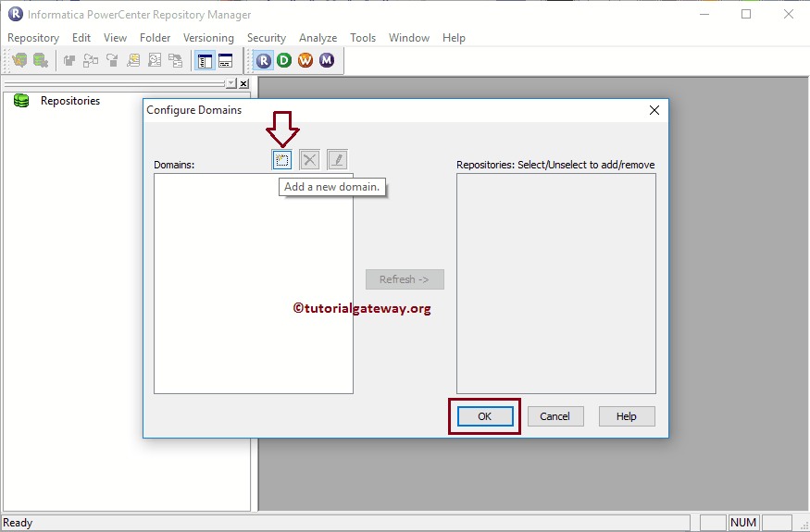Viewport: 810px width, 532px height.
Task: Click the Remove domain X icon
Action: 309,159
